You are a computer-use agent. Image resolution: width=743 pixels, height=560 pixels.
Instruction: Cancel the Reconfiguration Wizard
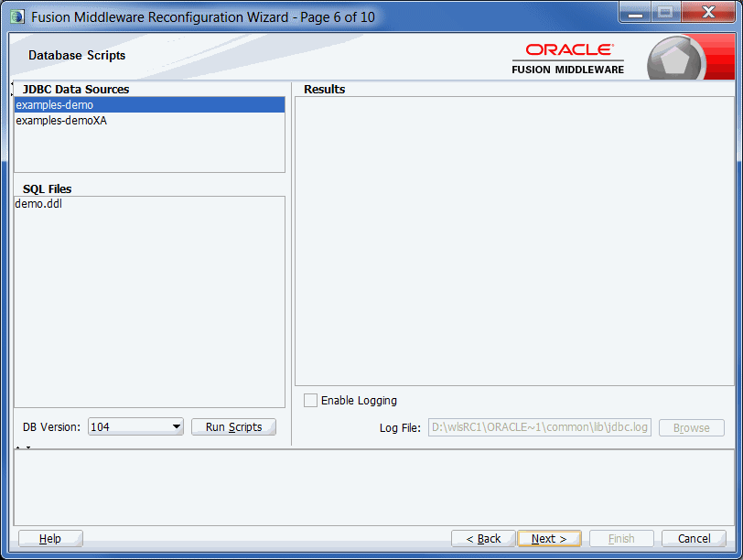694,539
